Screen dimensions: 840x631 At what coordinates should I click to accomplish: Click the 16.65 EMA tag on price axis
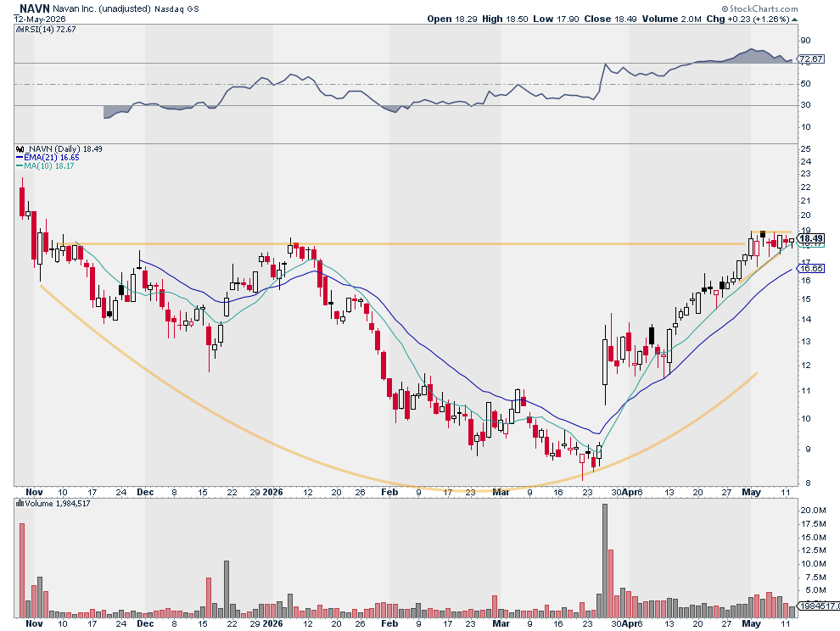point(810,268)
